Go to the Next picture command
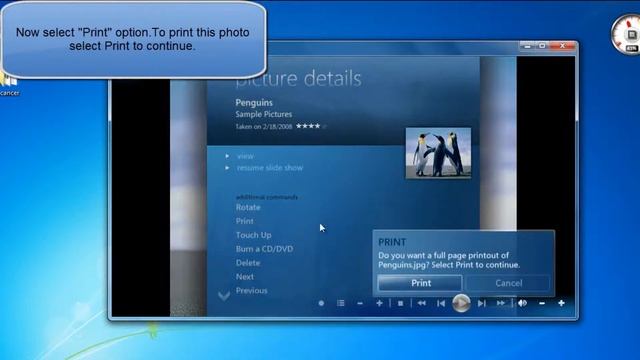 click(244, 277)
